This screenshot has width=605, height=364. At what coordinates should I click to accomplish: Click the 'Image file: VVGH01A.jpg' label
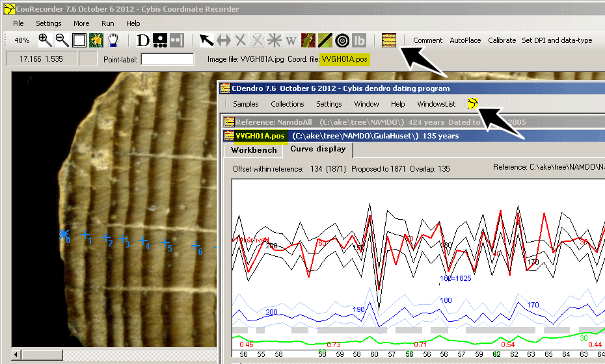(245, 59)
